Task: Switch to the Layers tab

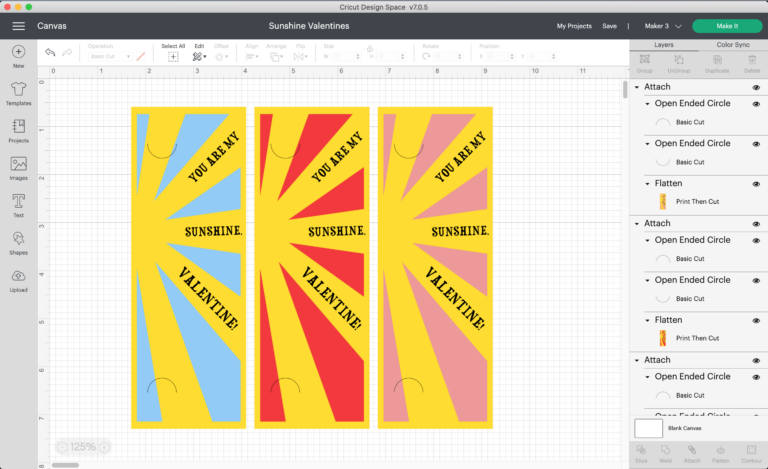Action: (x=663, y=45)
